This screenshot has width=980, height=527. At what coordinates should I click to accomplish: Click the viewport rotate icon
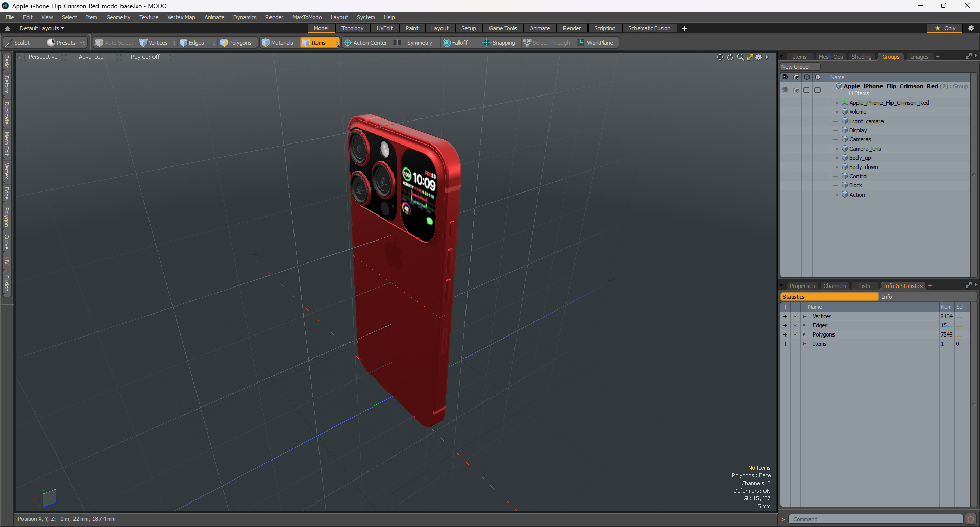click(730, 57)
